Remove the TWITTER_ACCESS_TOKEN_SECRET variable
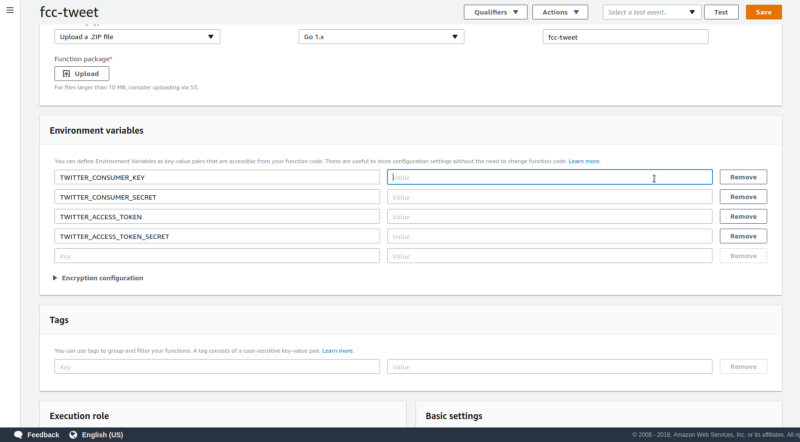This screenshot has width=800, height=442. coord(743,236)
